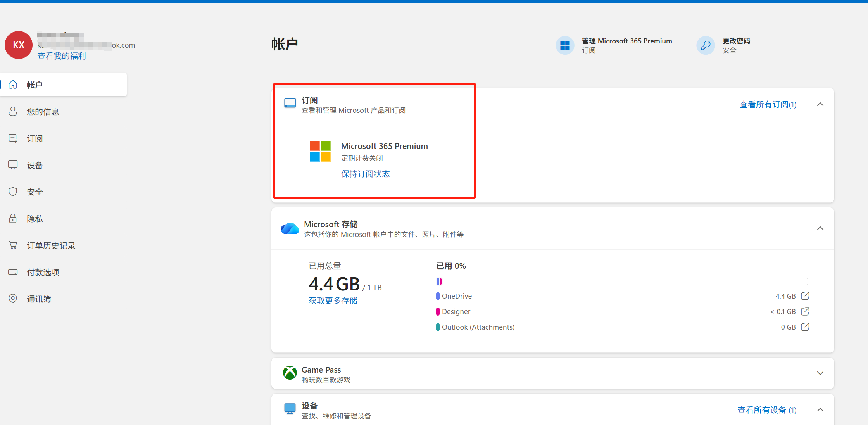Screen dimensions: 868x425
Task: Open Outlook Attachments external link icon
Action: 805,327
